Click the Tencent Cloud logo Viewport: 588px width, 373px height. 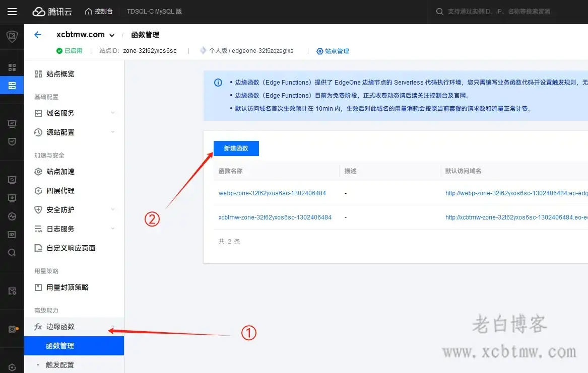click(52, 12)
